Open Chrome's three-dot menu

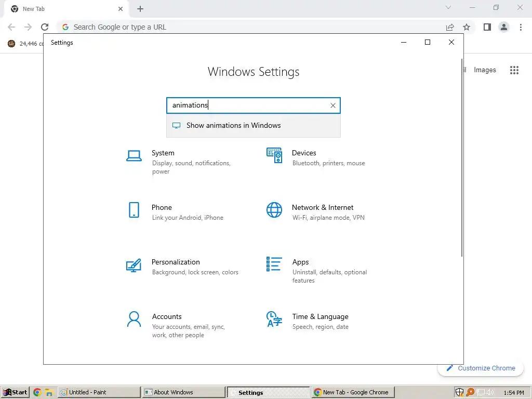point(521,27)
